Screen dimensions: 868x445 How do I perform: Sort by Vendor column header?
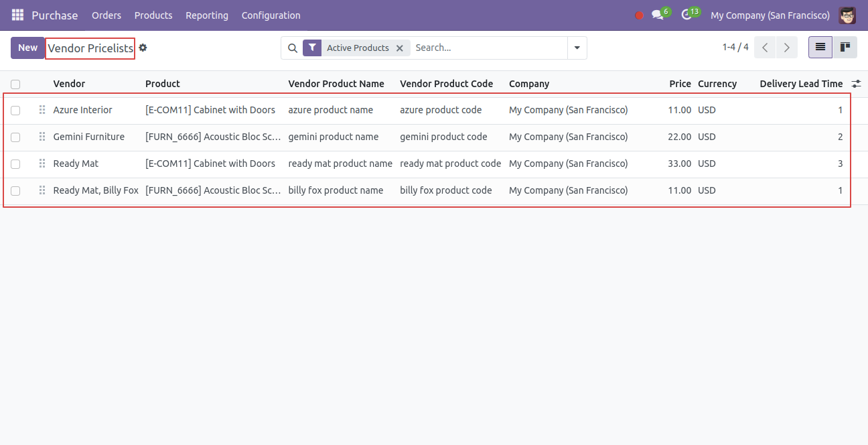[69, 84]
